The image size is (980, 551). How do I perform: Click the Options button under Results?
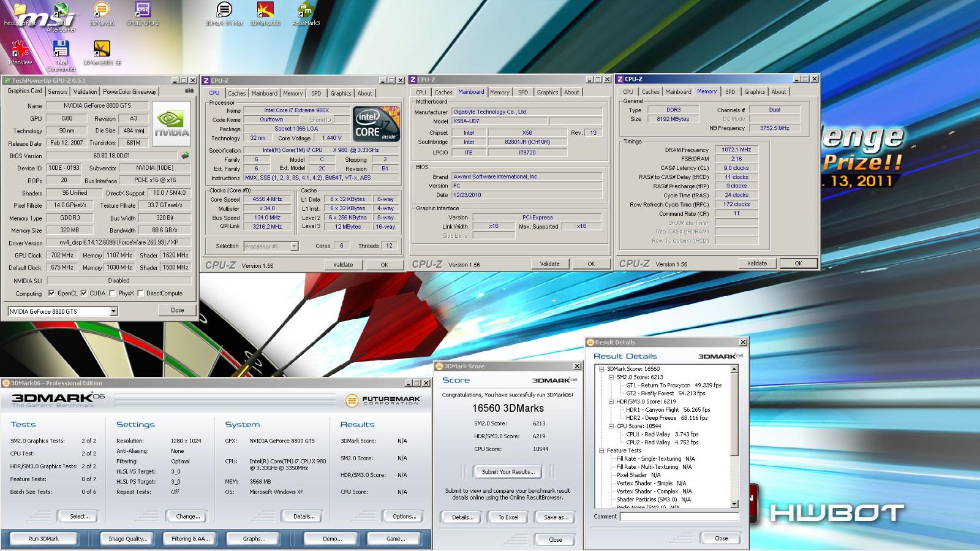point(404,517)
